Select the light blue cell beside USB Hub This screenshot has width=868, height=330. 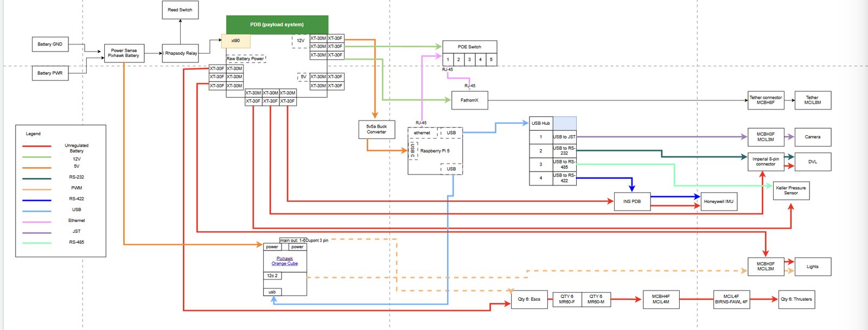tap(565, 123)
